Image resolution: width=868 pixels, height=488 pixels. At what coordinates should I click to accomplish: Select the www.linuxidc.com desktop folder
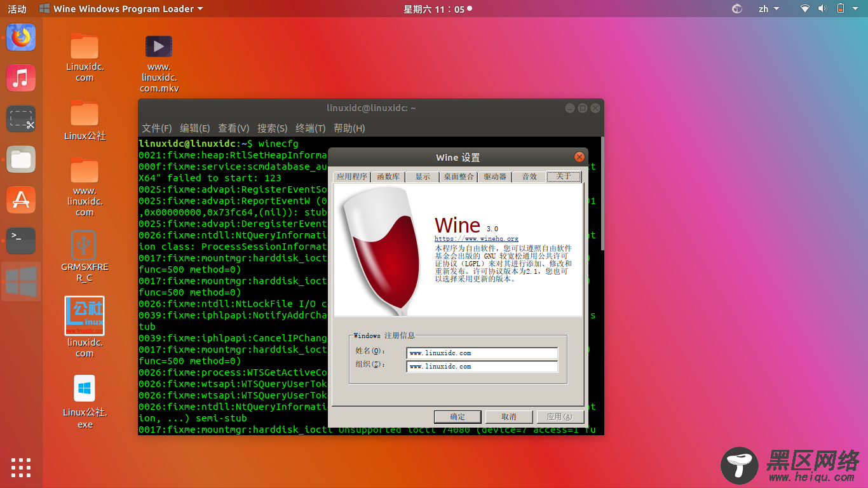coord(85,187)
